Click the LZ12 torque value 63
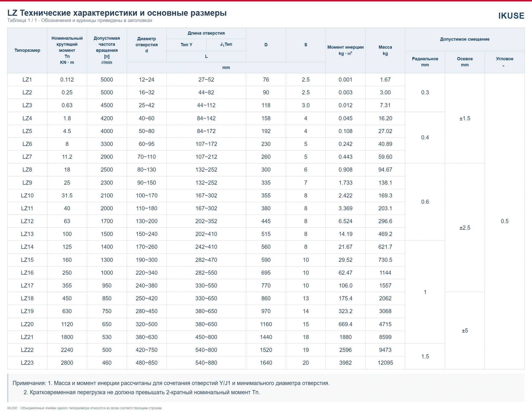The width and height of the screenshot is (532, 416). [x=67, y=221]
